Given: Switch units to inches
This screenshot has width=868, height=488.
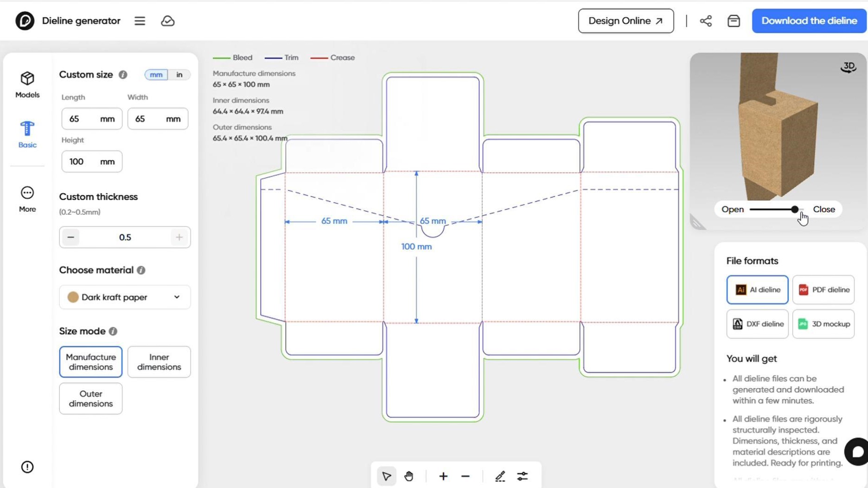Looking at the screenshot, I should click(x=179, y=75).
